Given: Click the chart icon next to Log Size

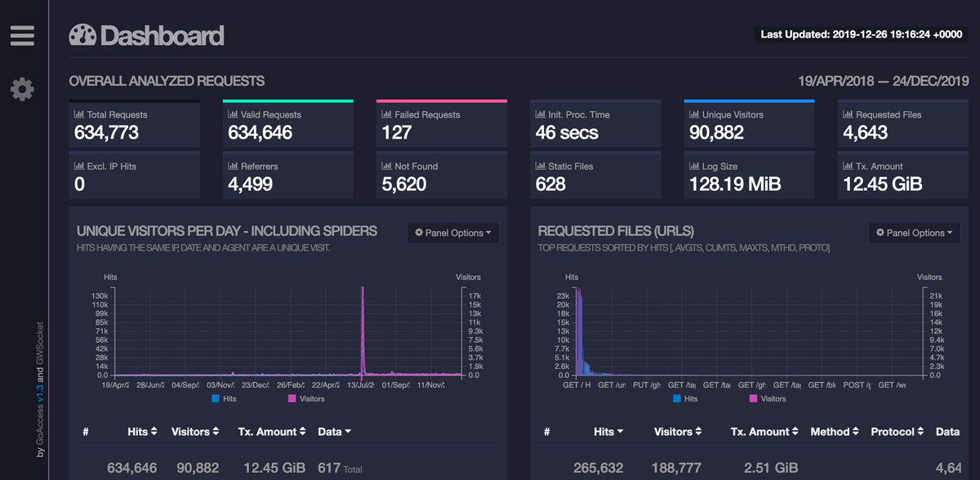Looking at the screenshot, I should (x=697, y=166).
